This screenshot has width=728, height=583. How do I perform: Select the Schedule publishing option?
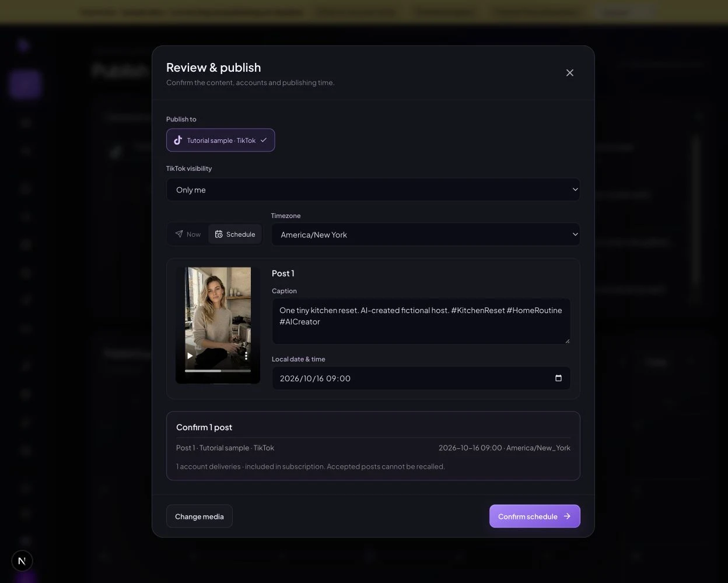(x=235, y=234)
